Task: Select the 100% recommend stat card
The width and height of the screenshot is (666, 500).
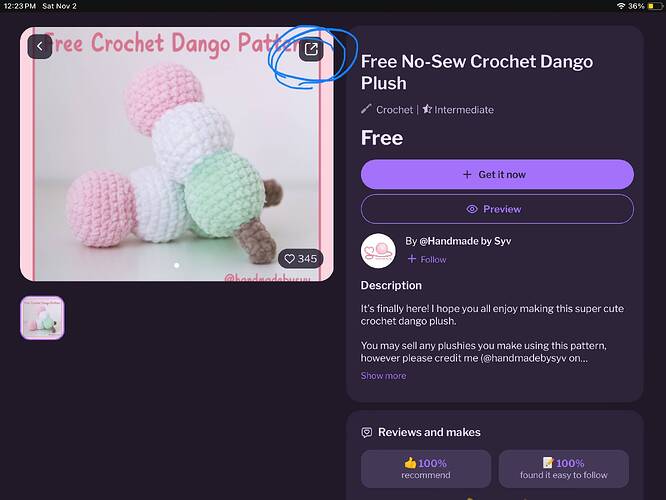Action: [426, 469]
